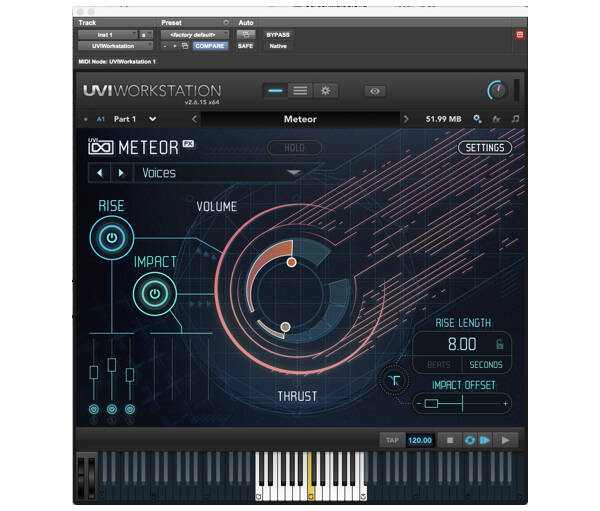This screenshot has width=600, height=511.
Task: Click third Rise layer fader handle
Action: tap(130, 375)
